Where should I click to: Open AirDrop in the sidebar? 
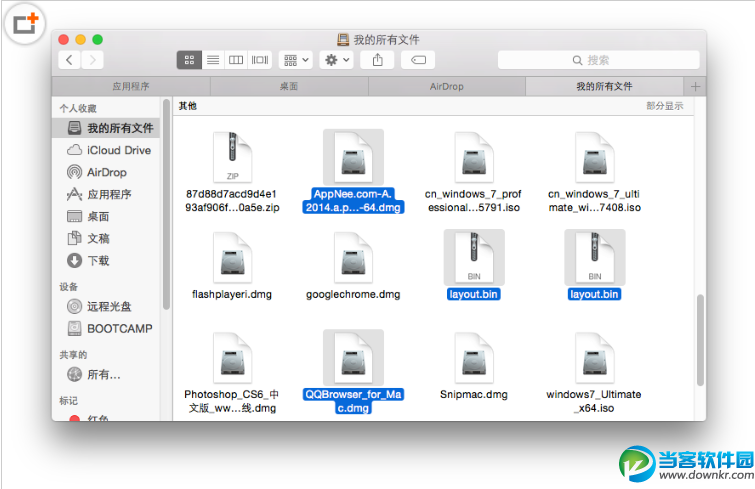point(106,172)
